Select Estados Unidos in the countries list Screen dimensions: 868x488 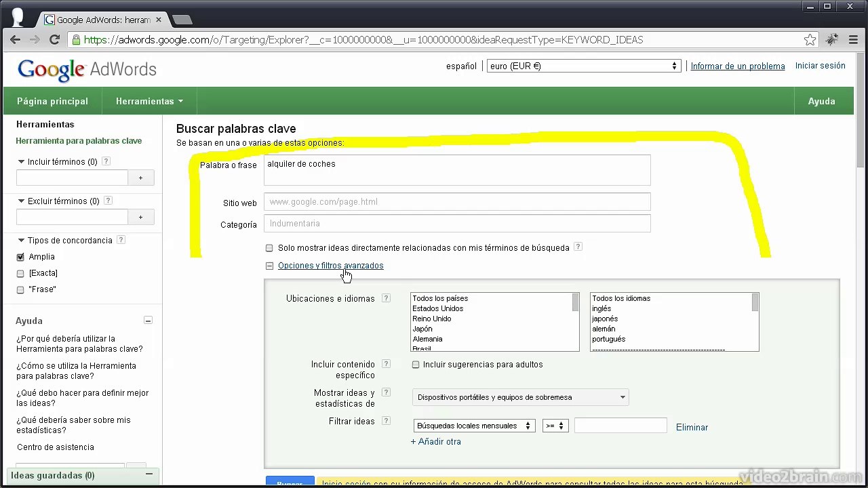(438, 308)
